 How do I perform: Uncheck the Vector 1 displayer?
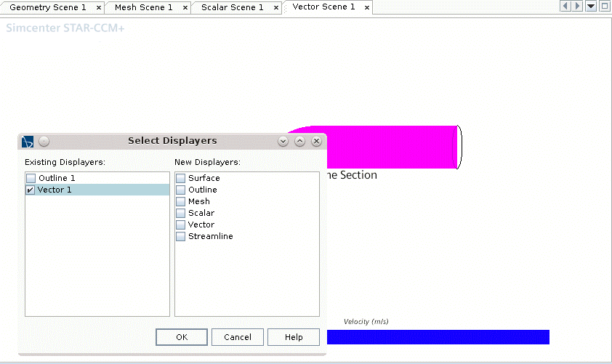pyautogui.click(x=31, y=190)
